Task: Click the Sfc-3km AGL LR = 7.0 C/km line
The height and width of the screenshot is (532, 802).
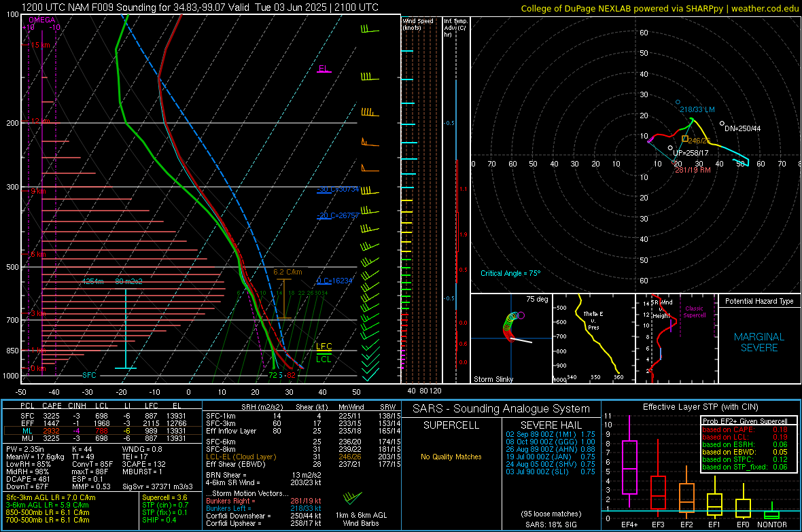Action: [51, 497]
